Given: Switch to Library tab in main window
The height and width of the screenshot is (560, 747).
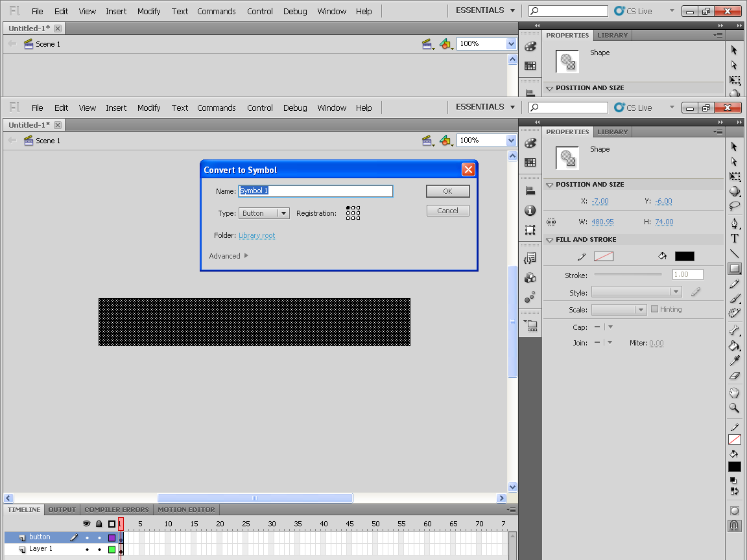Looking at the screenshot, I should (x=613, y=132).
